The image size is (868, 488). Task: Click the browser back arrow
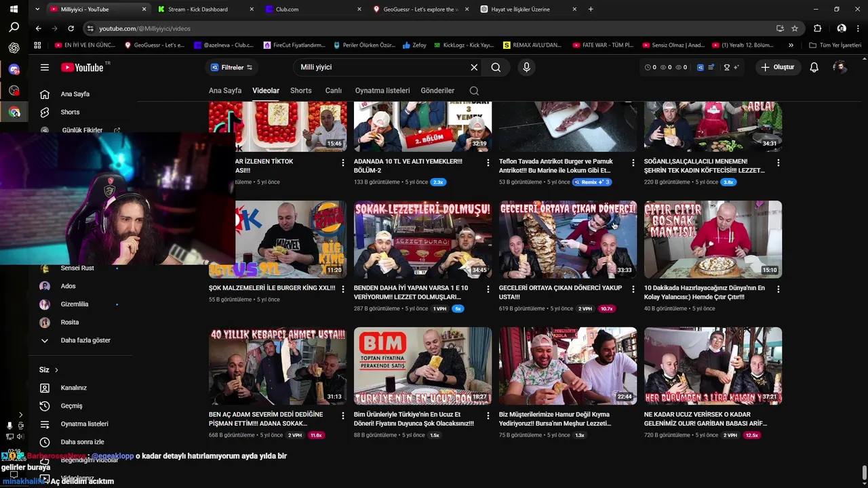pos(38,28)
